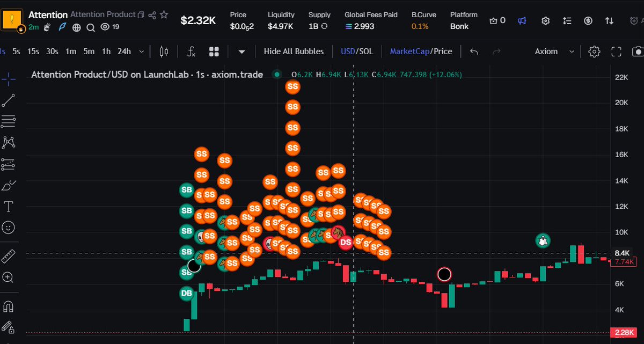Open the token settings gear in header
Viewport: 644px width, 344px height.
click(546, 20)
